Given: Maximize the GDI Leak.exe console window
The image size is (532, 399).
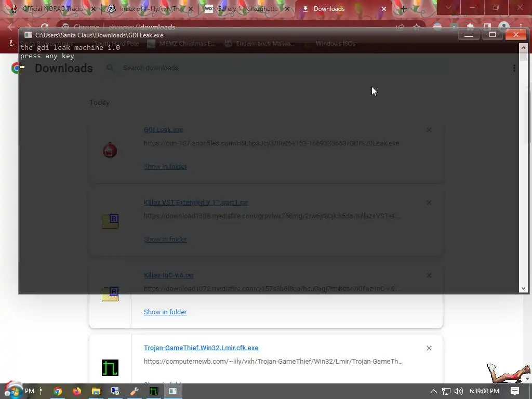Looking at the screenshot, I should pyautogui.click(x=493, y=35).
